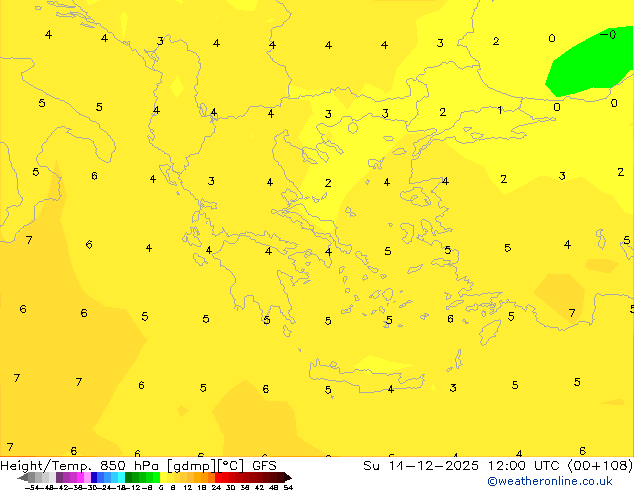Click the '54' legend scale number
This screenshot has width=634, height=490.
coord(288,488)
